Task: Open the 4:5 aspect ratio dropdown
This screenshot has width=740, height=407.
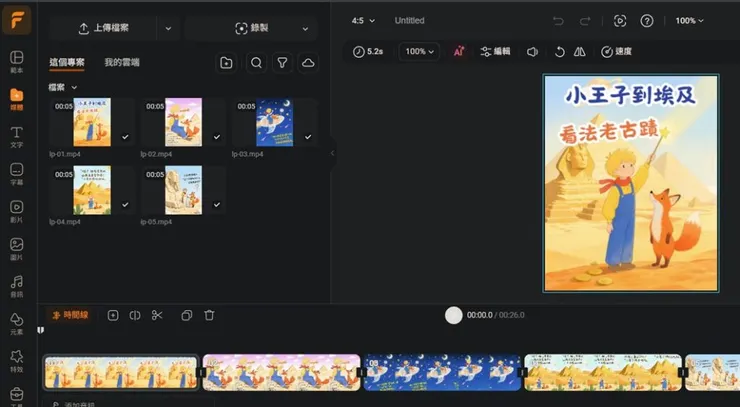Action: pos(363,21)
